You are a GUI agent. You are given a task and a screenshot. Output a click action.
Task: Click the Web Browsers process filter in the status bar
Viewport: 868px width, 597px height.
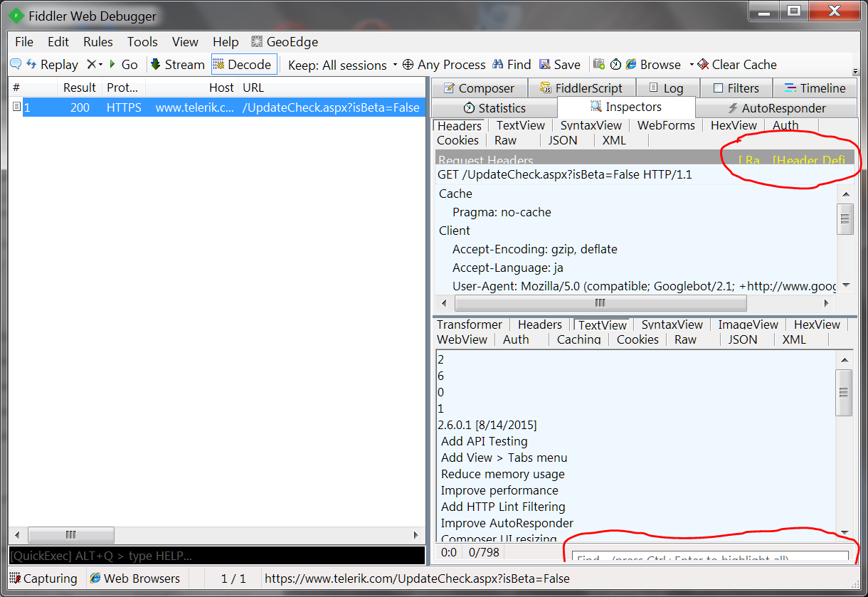[135, 578]
